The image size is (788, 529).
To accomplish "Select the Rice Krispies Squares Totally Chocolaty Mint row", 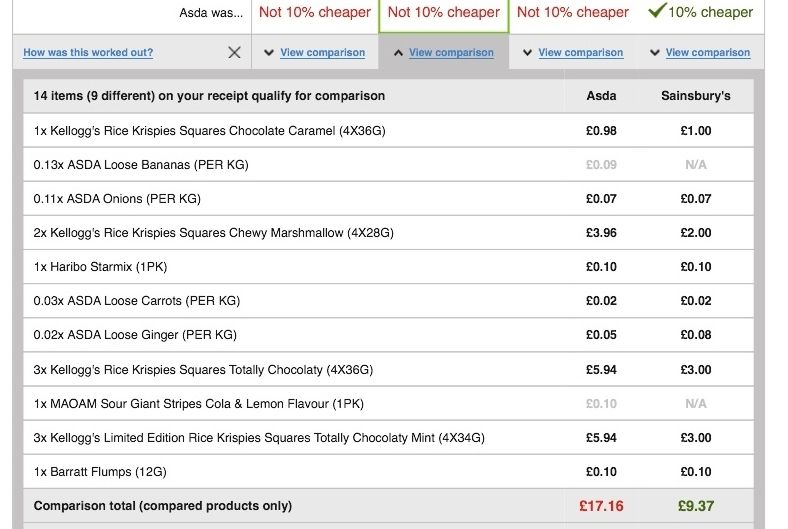I will 258,438.
